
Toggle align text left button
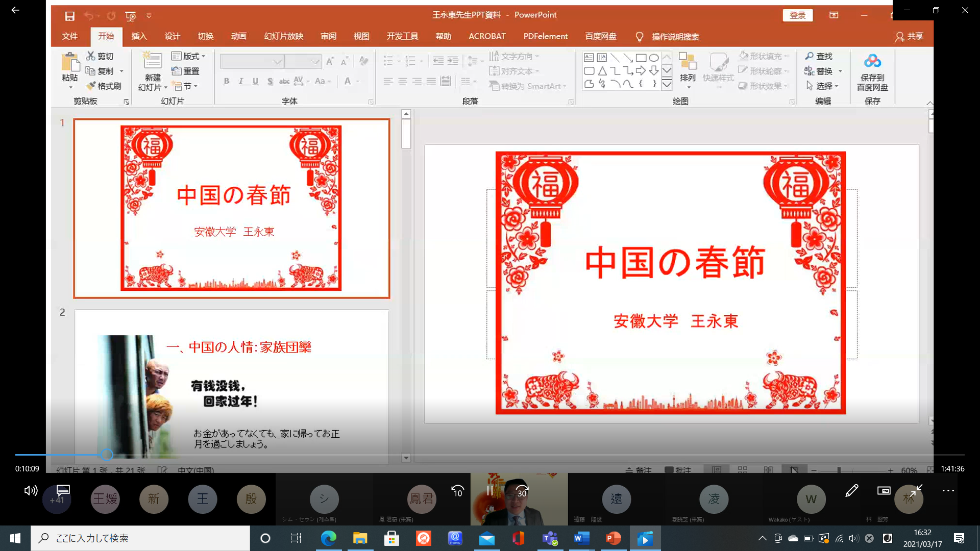tap(388, 81)
